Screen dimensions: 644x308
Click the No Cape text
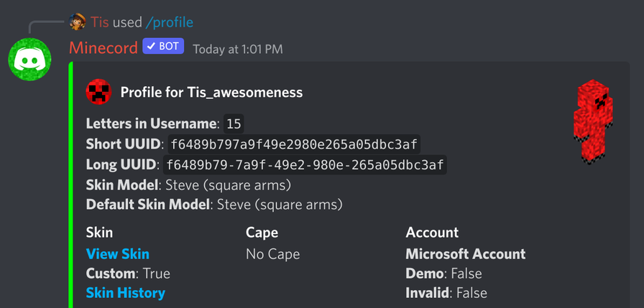(x=272, y=254)
